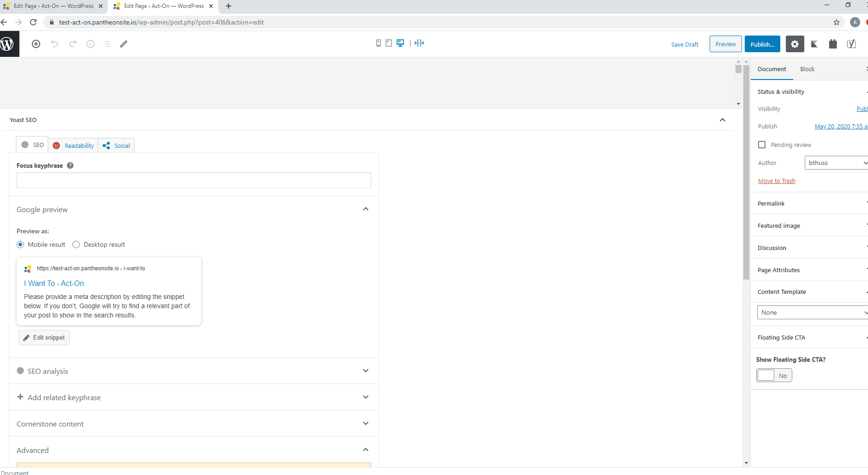Click the undo arrow icon

pos(54,44)
